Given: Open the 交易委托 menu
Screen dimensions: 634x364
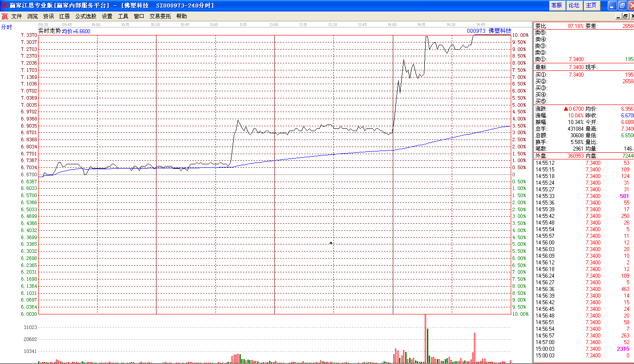Looking at the screenshot, I should point(160,16).
